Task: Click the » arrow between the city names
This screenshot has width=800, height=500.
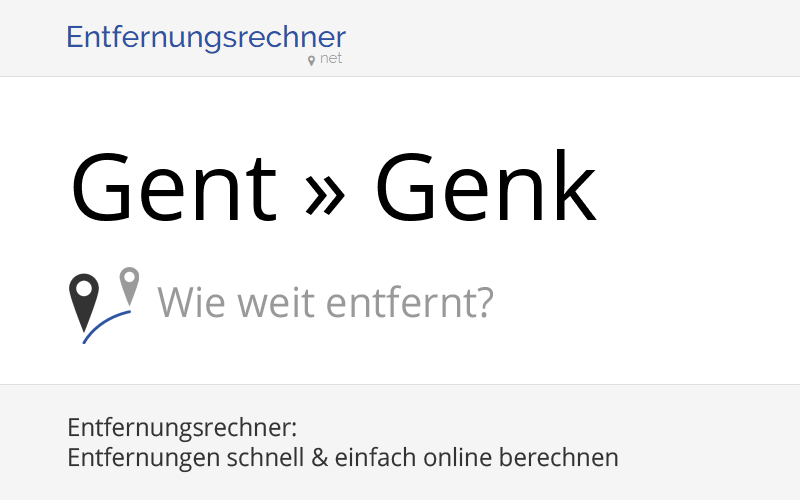Action: (325, 194)
